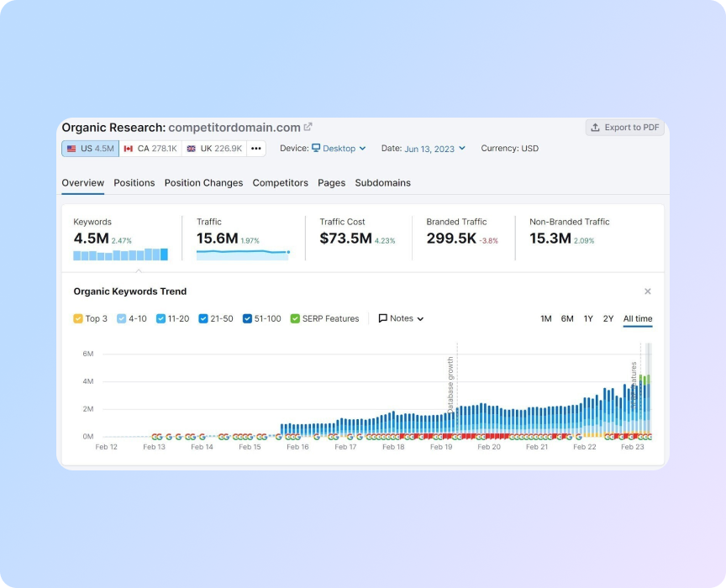Click the Google update icon near Feb 13
726x588 pixels.
pyautogui.click(x=156, y=437)
